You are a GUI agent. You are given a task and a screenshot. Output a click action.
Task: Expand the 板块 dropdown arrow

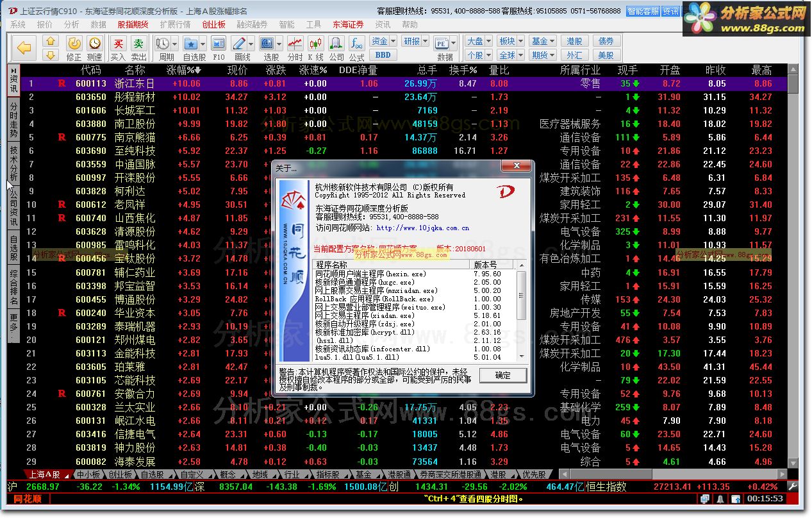tap(520, 41)
